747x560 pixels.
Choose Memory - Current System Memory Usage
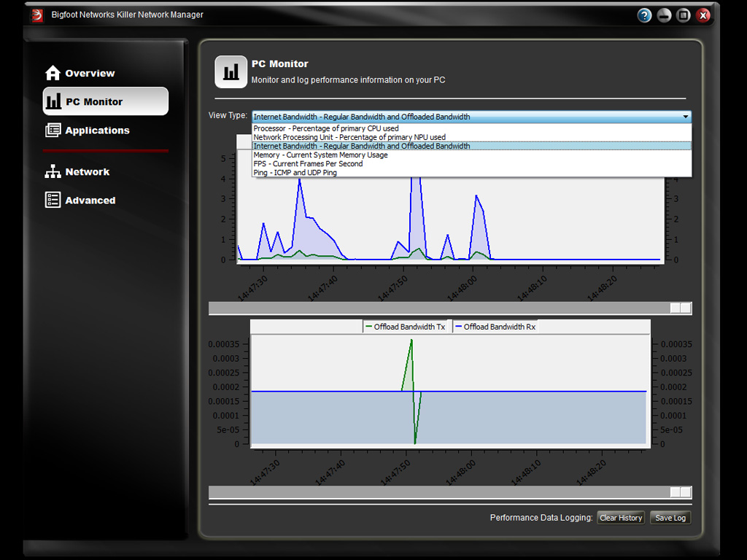(x=471, y=155)
